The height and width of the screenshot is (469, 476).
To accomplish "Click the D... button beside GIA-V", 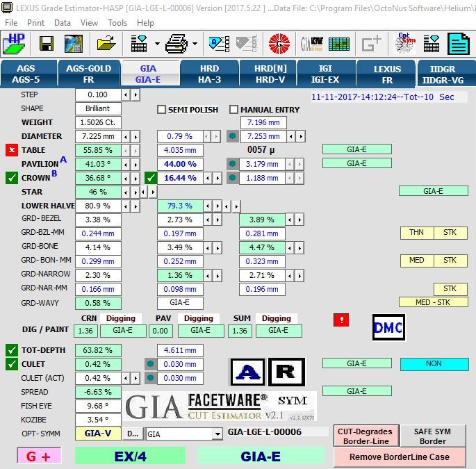I will pyautogui.click(x=133, y=434).
